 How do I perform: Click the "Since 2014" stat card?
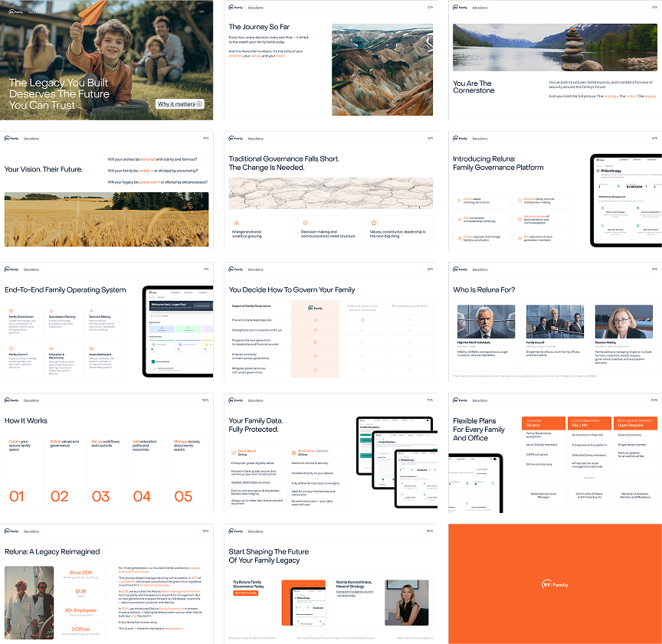point(80,575)
